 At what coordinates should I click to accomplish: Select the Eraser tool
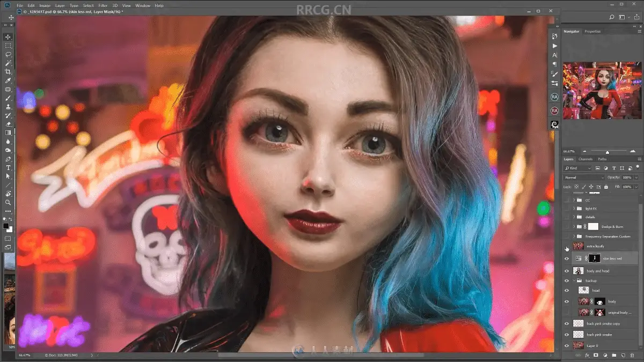(x=8, y=124)
